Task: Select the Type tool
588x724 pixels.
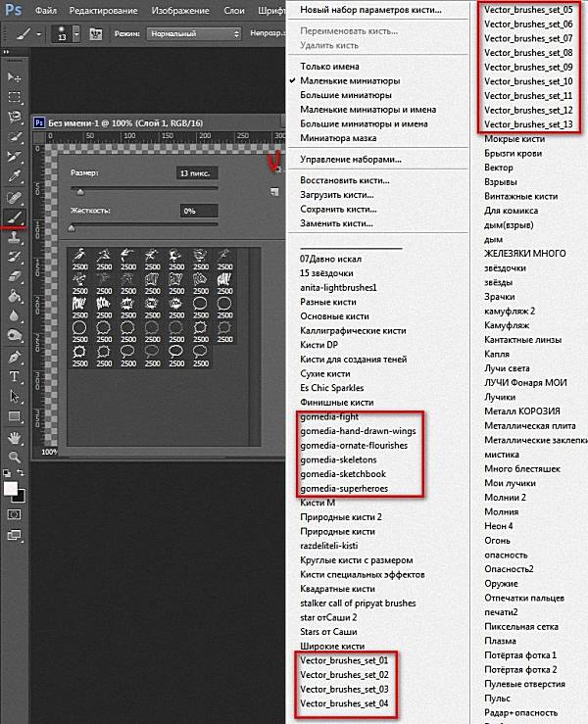Action: [x=15, y=376]
